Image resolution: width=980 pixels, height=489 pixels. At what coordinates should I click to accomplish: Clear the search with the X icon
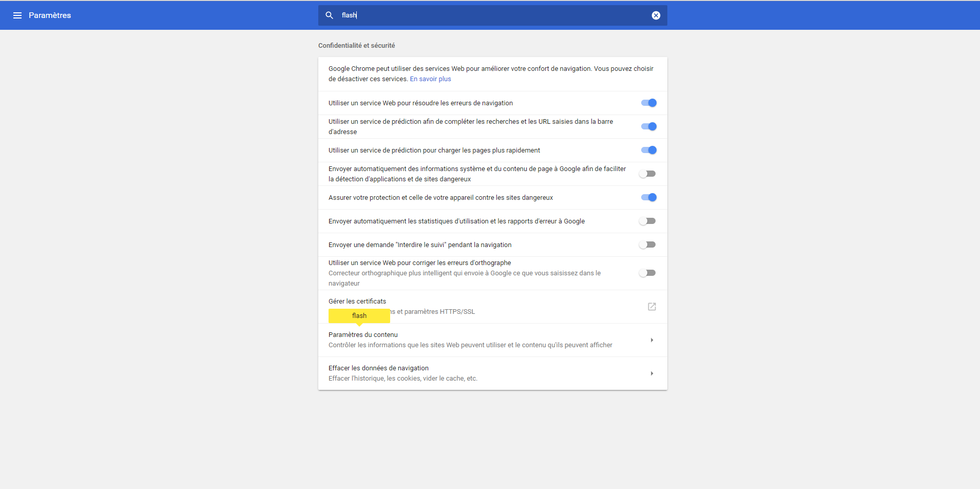(656, 15)
